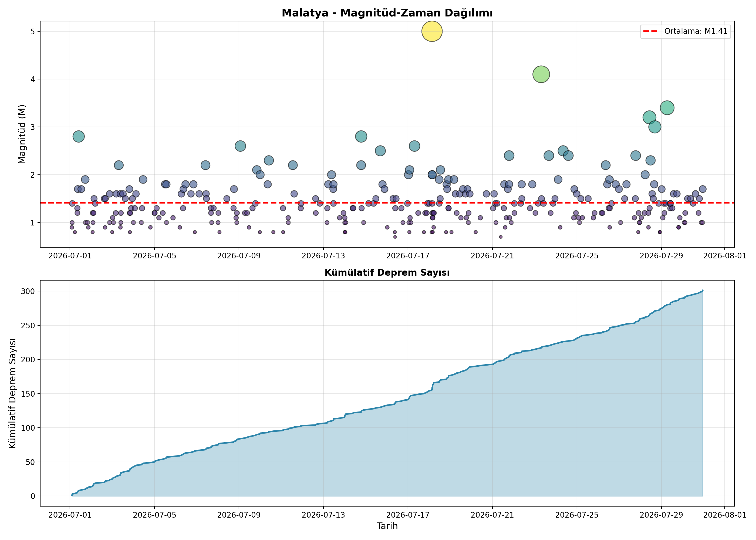The height and width of the screenshot is (540, 756).
Task: Click "2026-07-17" on the cumulative chart axis
Action: (x=408, y=515)
